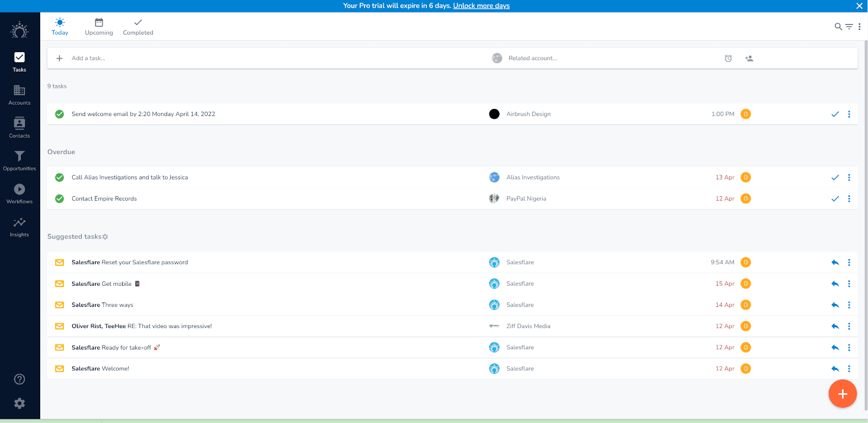Image resolution: width=868 pixels, height=423 pixels.
Task: Switch to the Completed tab
Action: point(138,27)
